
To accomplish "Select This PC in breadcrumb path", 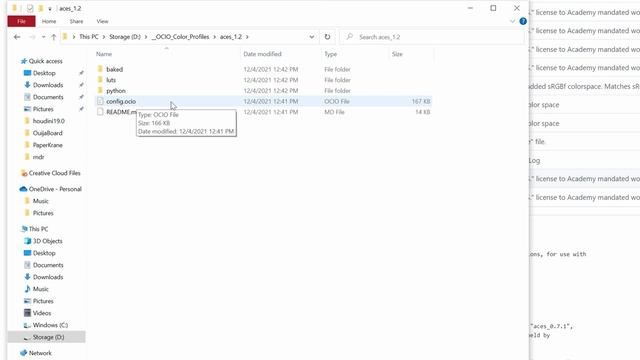I will 89,37.
